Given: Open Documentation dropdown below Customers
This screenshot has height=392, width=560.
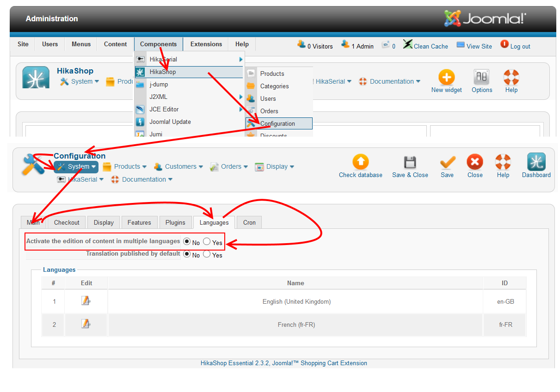Looking at the screenshot, I should click(x=142, y=179).
